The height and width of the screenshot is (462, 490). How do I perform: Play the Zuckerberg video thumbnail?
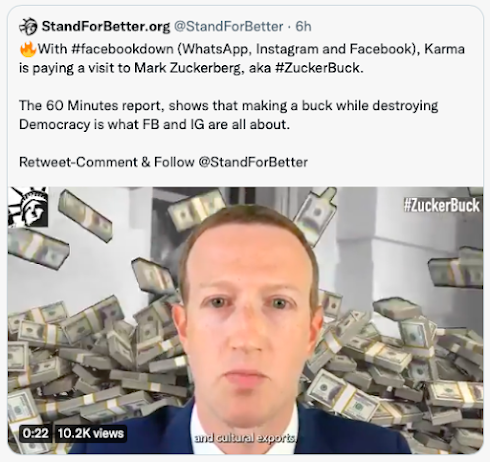[x=245, y=320]
